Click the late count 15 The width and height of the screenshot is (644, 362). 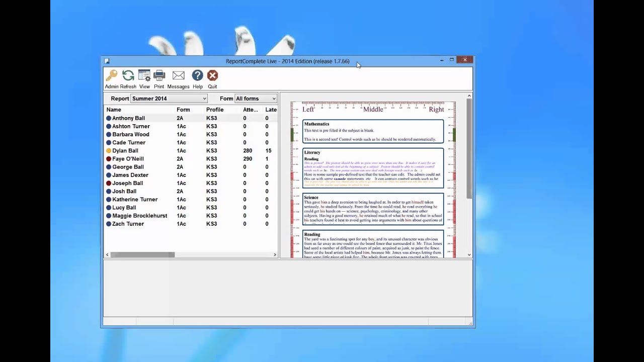click(269, 151)
